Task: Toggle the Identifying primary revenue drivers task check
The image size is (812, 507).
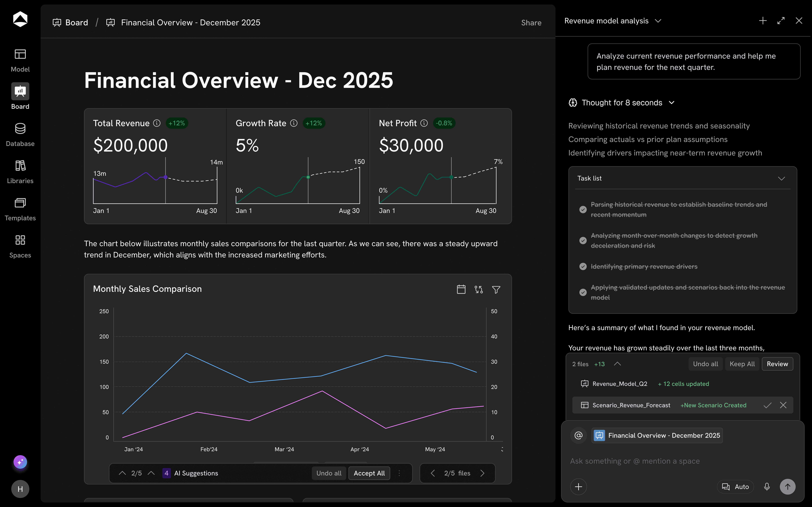Action: (x=583, y=267)
